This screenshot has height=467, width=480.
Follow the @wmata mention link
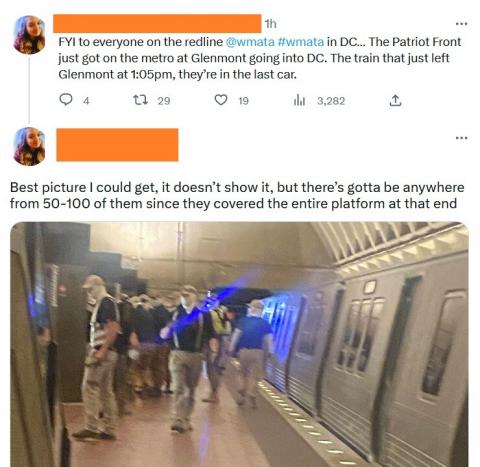(x=250, y=42)
